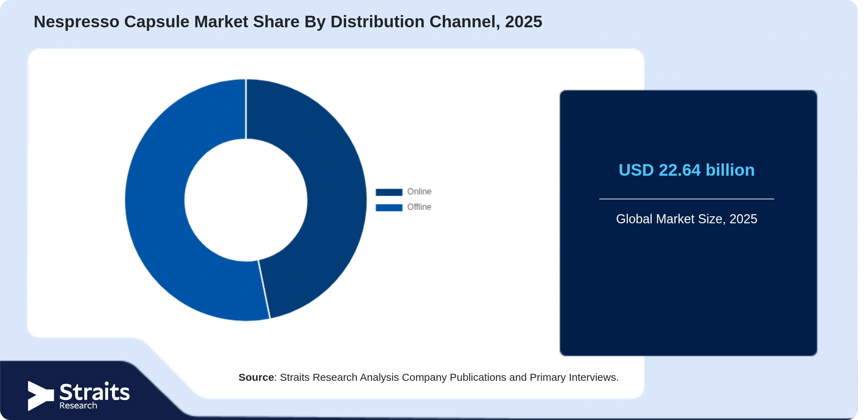Click the Global Market Size, 2025 caption
The height and width of the screenshot is (420, 868).
coord(686,219)
